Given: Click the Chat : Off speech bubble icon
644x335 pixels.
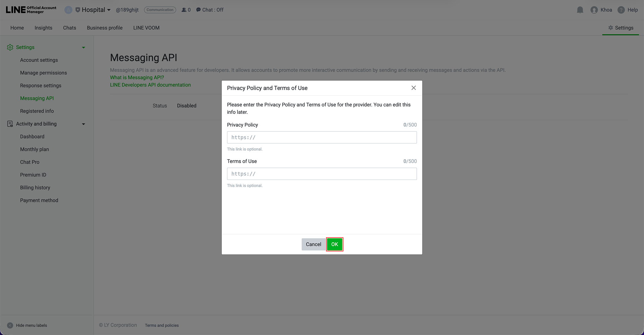Looking at the screenshot, I should pos(198,10).
